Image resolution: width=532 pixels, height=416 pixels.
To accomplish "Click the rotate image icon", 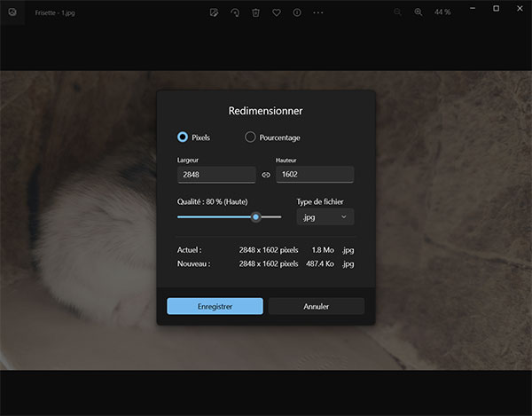I will (x=235, y=12).
